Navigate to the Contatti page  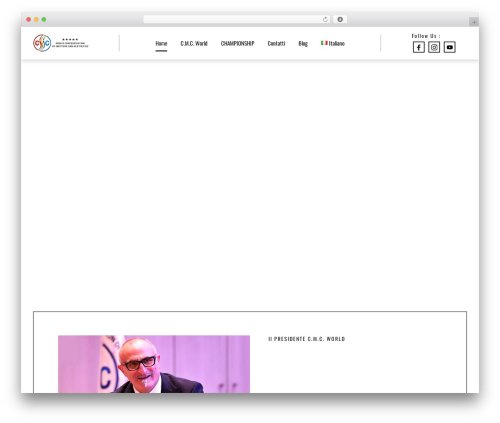click(x=276, y=43)
